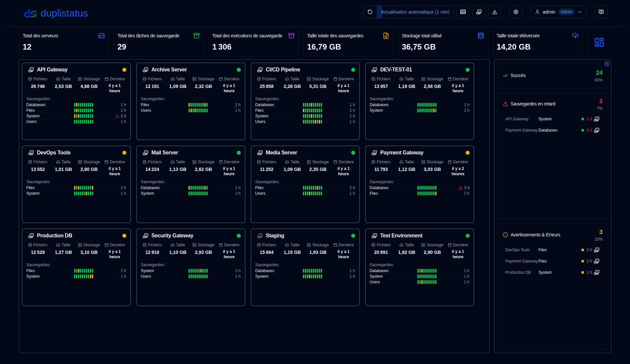Click the server icon beside API Gateway title

coord(31,69)
